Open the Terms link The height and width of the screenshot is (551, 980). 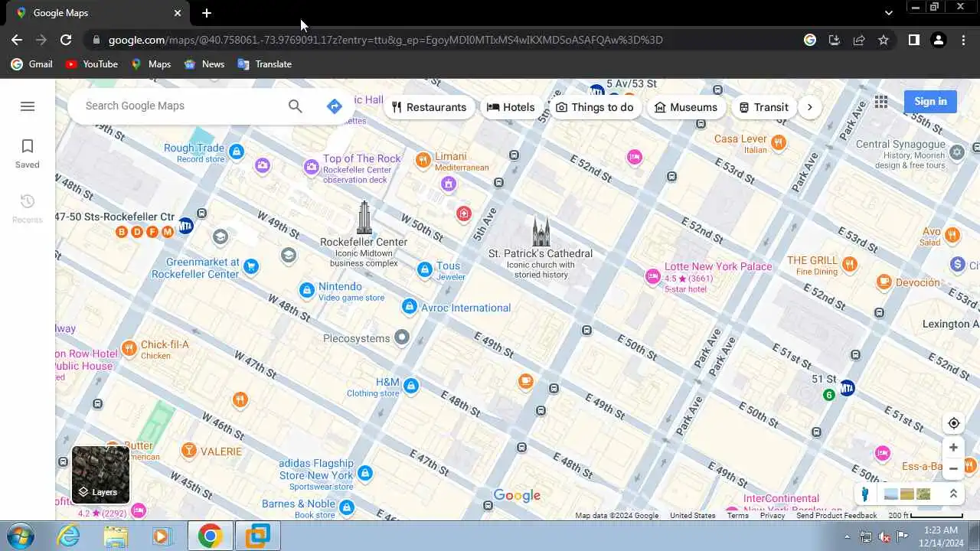tap(737, 516)
